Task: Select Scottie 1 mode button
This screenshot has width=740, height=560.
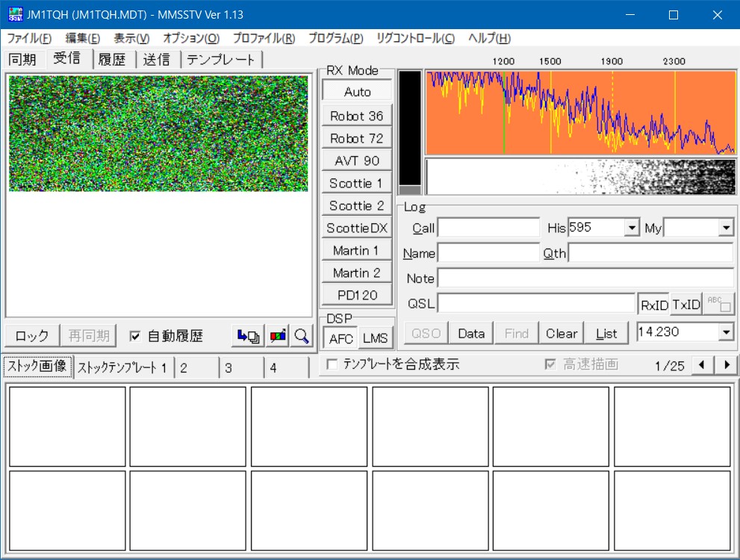Action: point(357,183)
